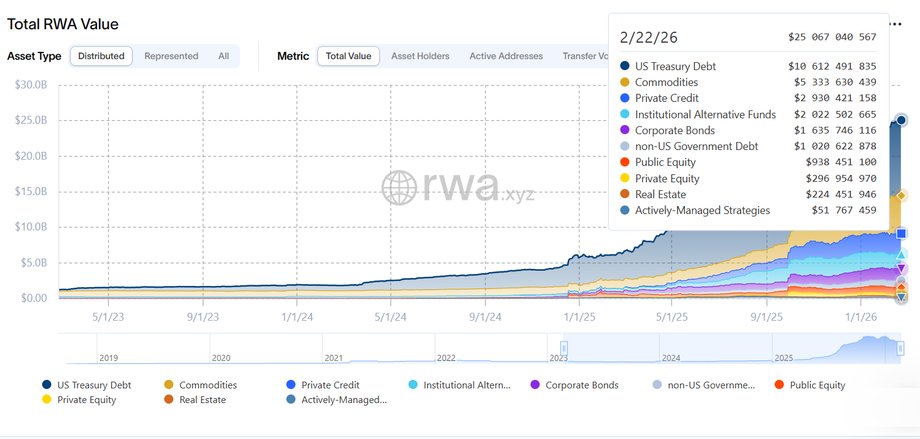Click the blue square Private Credit marker

pyautogui.click(x=901, y=234)
